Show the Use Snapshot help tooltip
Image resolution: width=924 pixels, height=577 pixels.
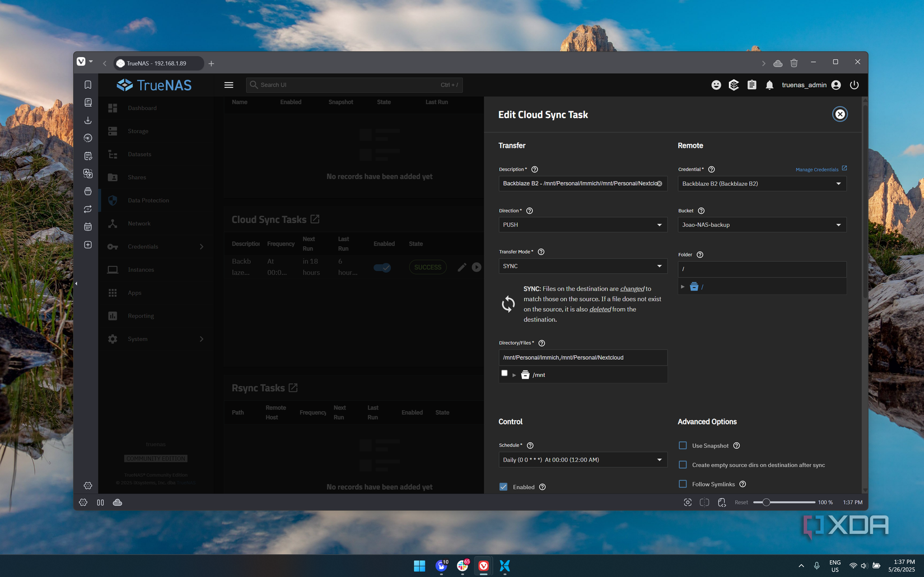tap(736, 446)
